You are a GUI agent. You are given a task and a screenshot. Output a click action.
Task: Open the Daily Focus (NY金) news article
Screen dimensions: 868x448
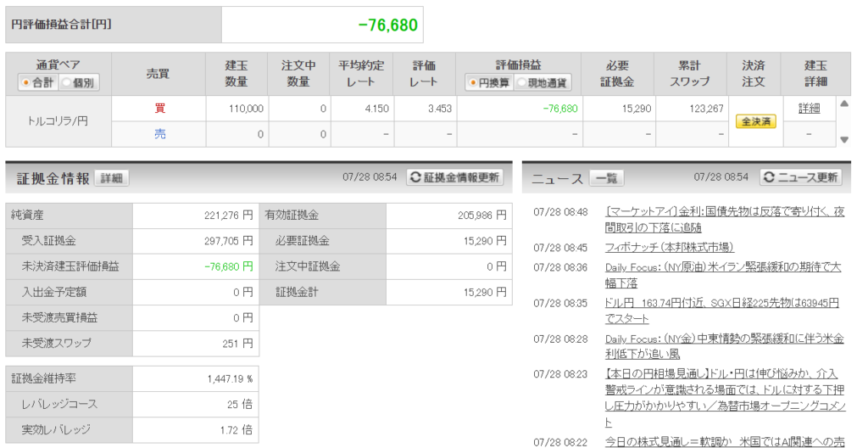(x=724, y=346)
